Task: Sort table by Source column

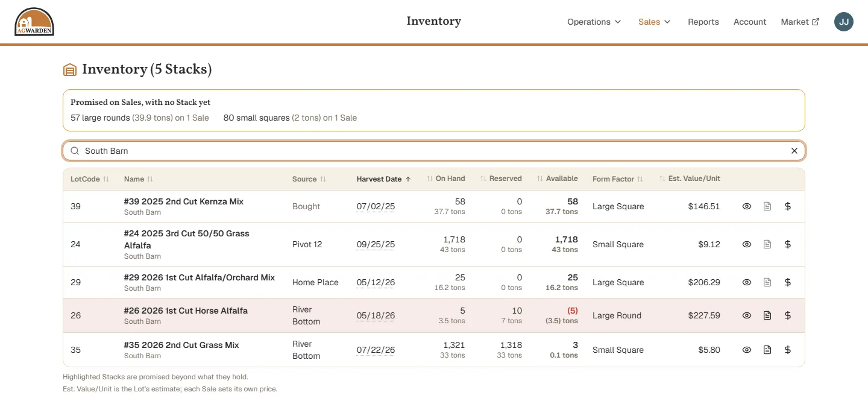Action: (309, 179)
